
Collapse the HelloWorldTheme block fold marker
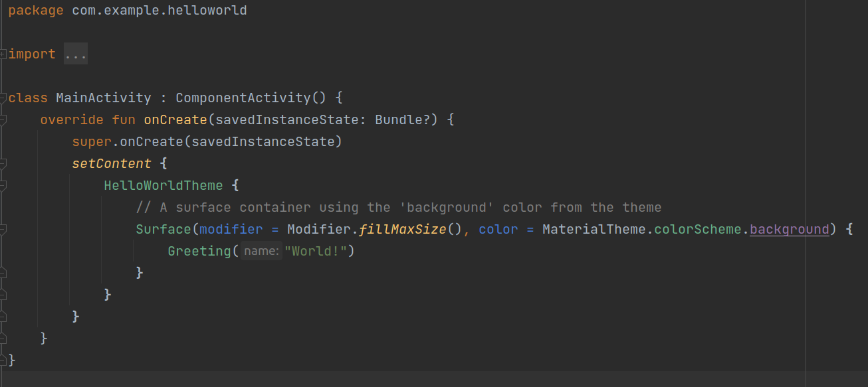(x=3, y=186)
